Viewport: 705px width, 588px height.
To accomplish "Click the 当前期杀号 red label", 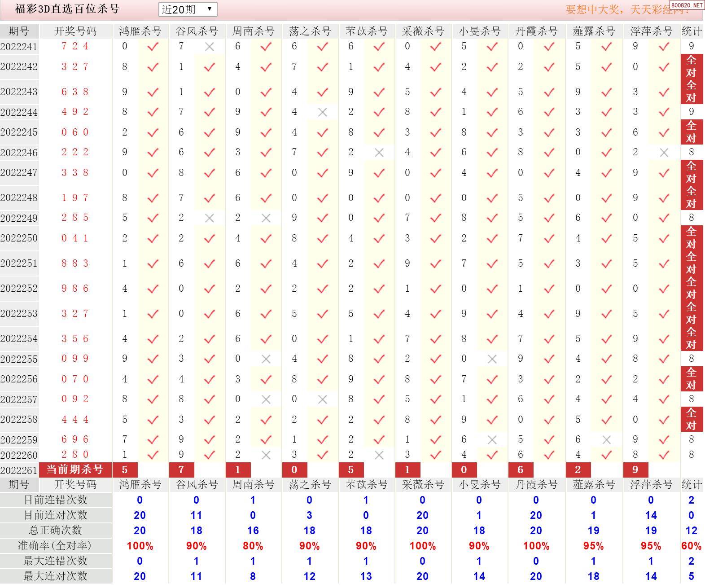I will (x=75, y=470).
